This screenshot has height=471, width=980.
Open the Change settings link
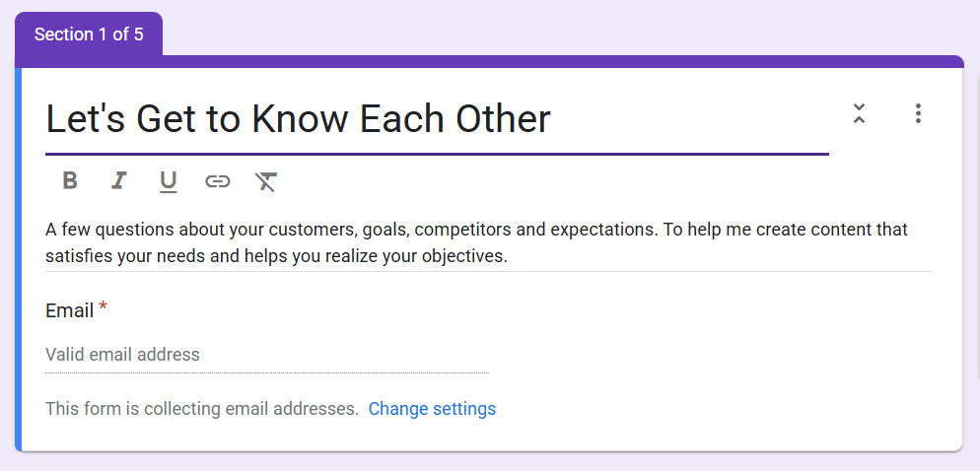[x=432, y=408]
